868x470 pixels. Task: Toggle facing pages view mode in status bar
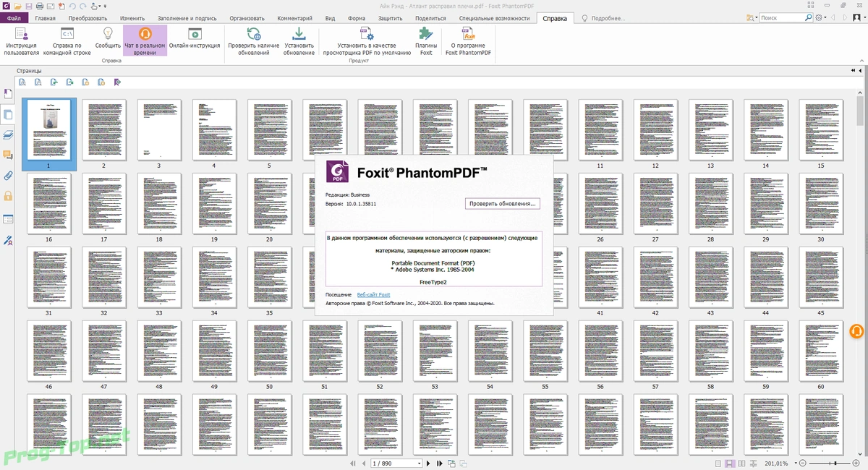(x=741, y=462)
